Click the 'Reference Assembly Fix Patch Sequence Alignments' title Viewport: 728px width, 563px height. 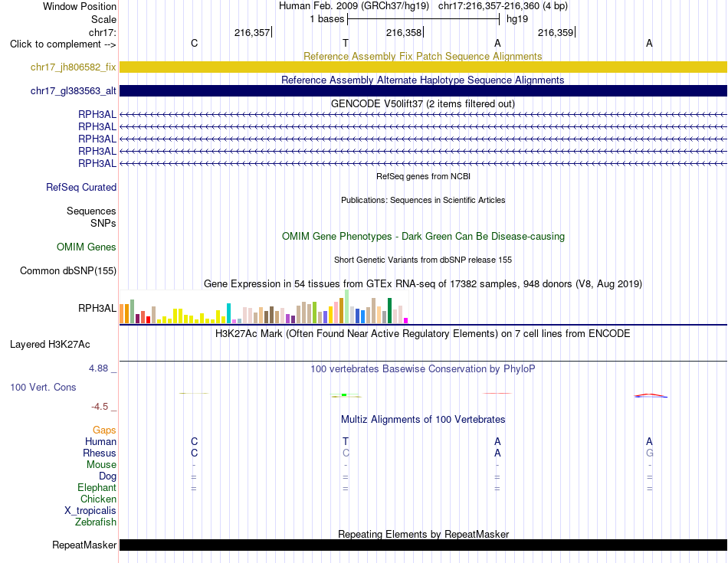(x=422, y=56)
